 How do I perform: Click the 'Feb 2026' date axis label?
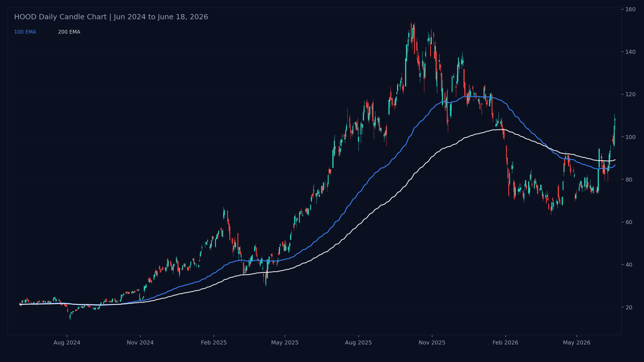505,343
